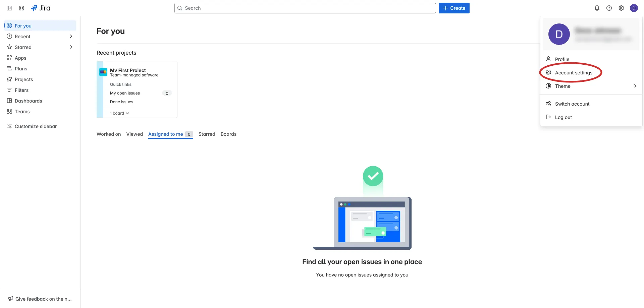Expand the Starred submenu chevron
Image resolution: width=644 pixels, height=308 pixels.
coord(71,47)
